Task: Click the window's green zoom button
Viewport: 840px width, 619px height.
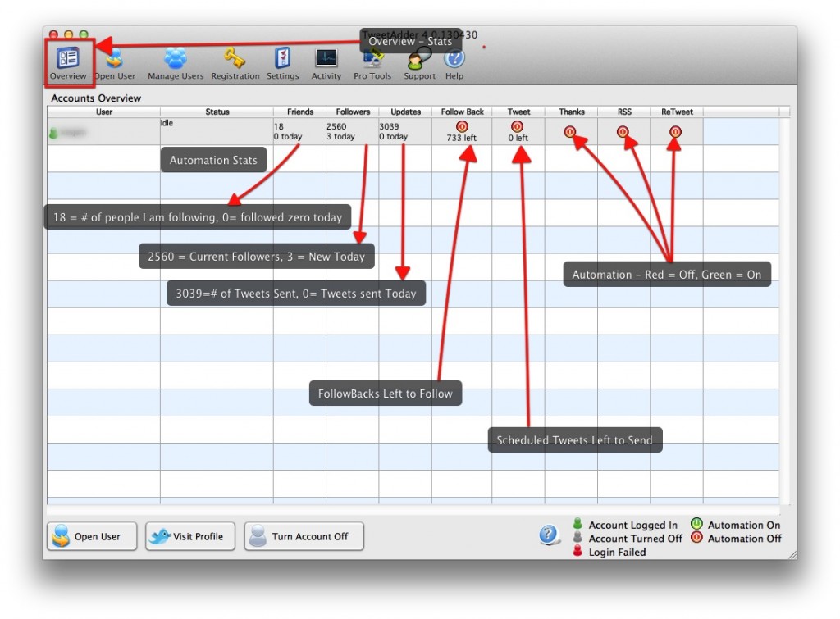Action: 84,34
